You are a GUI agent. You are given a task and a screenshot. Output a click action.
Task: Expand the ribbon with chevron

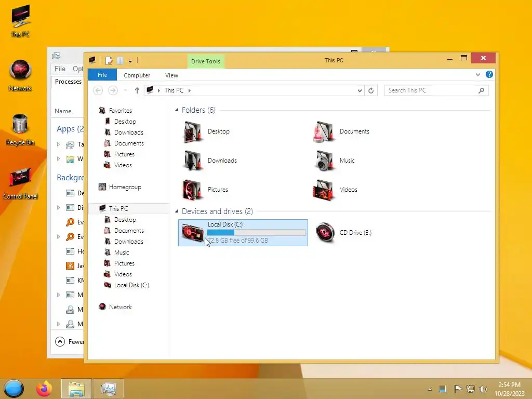click(478, 75)
